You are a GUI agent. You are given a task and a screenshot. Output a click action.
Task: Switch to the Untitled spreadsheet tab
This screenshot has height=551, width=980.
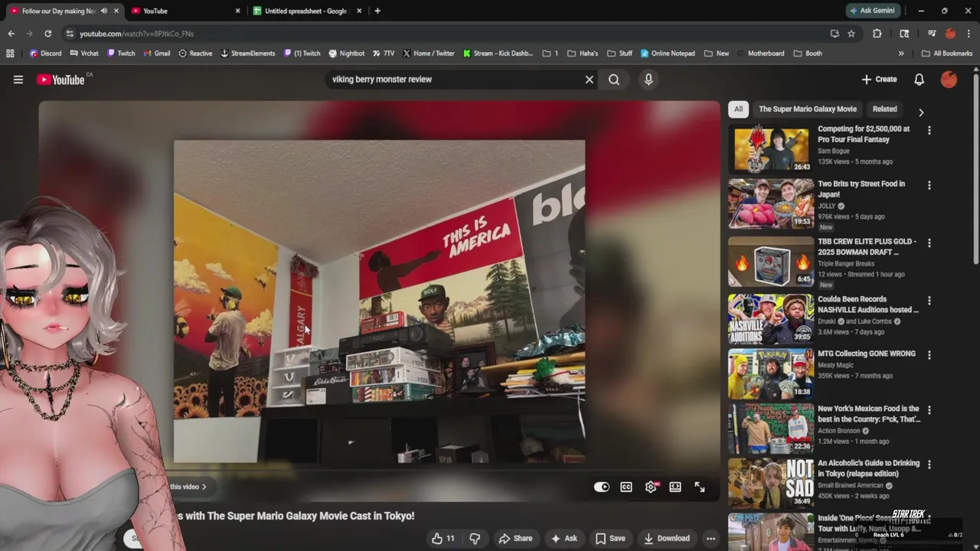pos(307,11)
